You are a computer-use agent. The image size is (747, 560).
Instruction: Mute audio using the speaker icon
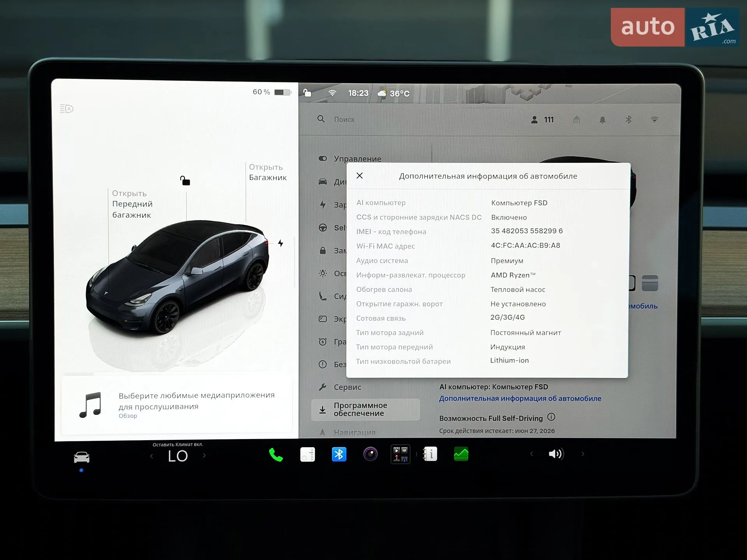[x=556, y=454]
